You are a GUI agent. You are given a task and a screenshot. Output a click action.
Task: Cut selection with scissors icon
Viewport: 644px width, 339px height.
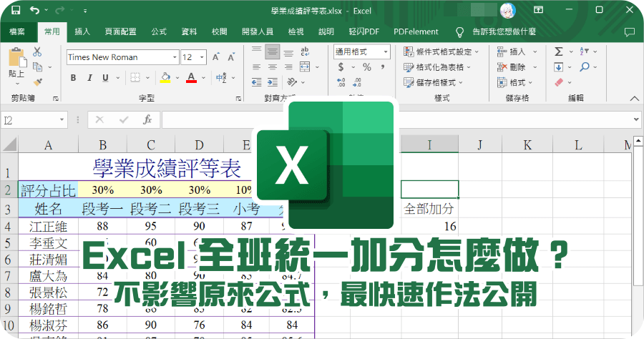[37, 51]
